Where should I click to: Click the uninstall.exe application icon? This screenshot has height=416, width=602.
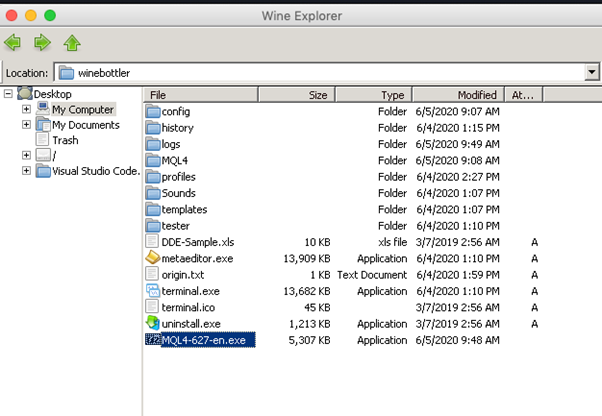click(x=152, y=323)
